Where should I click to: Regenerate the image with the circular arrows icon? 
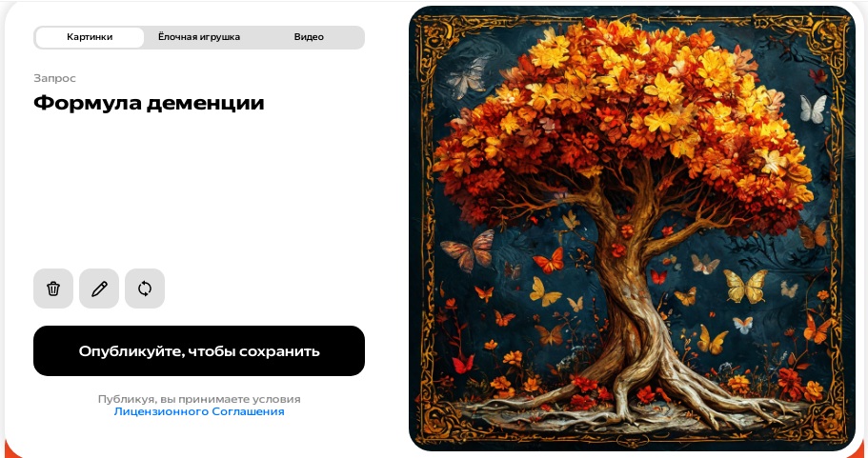pyautogui.click(x=145, y=289)
